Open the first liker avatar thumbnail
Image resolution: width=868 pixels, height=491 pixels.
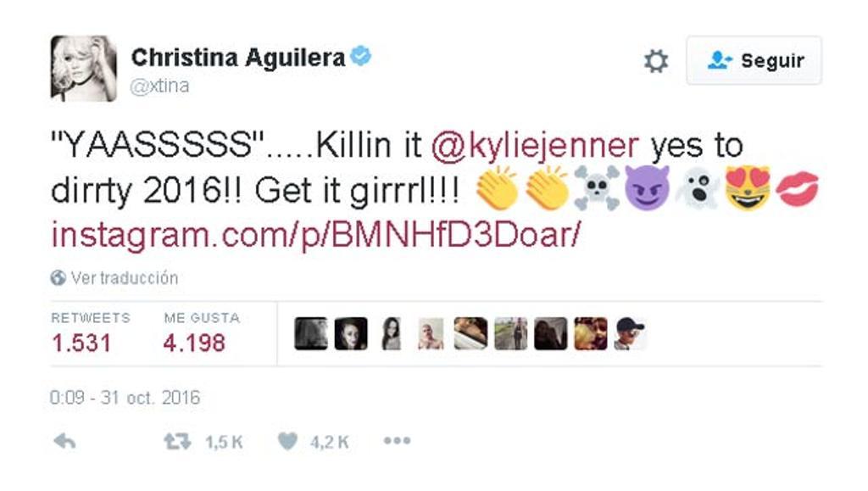tap(311, 333)
